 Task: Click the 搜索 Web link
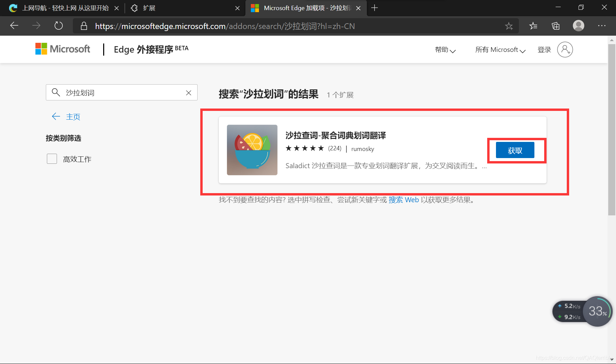404,200
